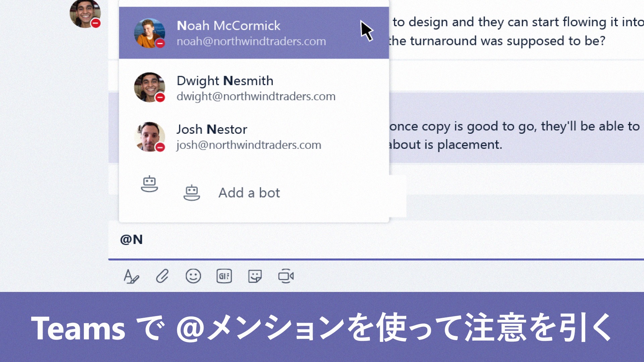Open the GIF picker icon
644x362 pixels.
click(224, 276)
